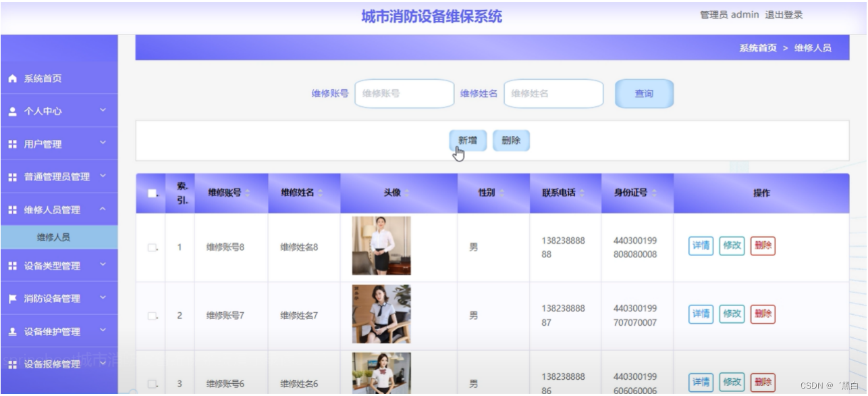Open the avatar photo for 维修姓名8
This screenshot has width=868, height=396.
tap(381, 246)
